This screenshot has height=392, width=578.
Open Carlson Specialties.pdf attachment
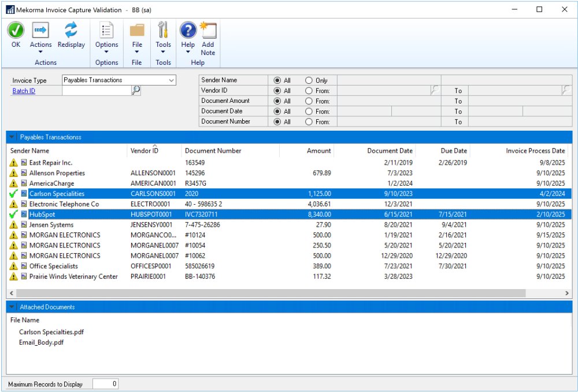[x=51, y=332]
